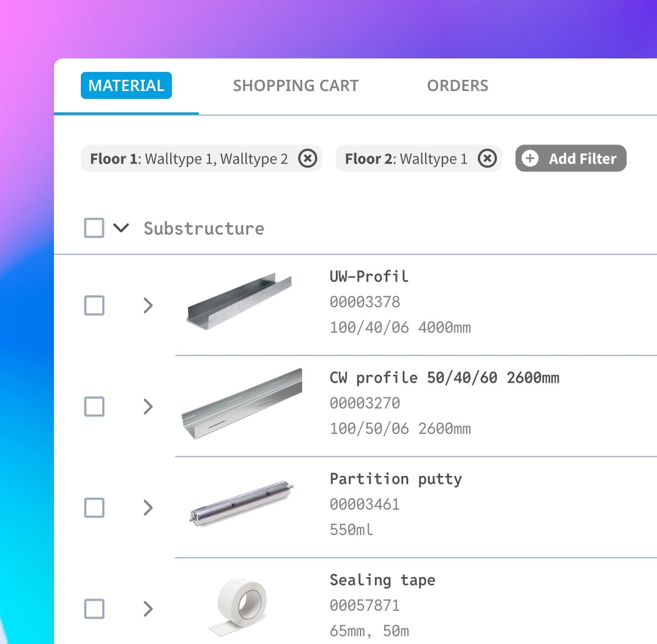Click the plus icon on Add Filter

coord(531,158)
